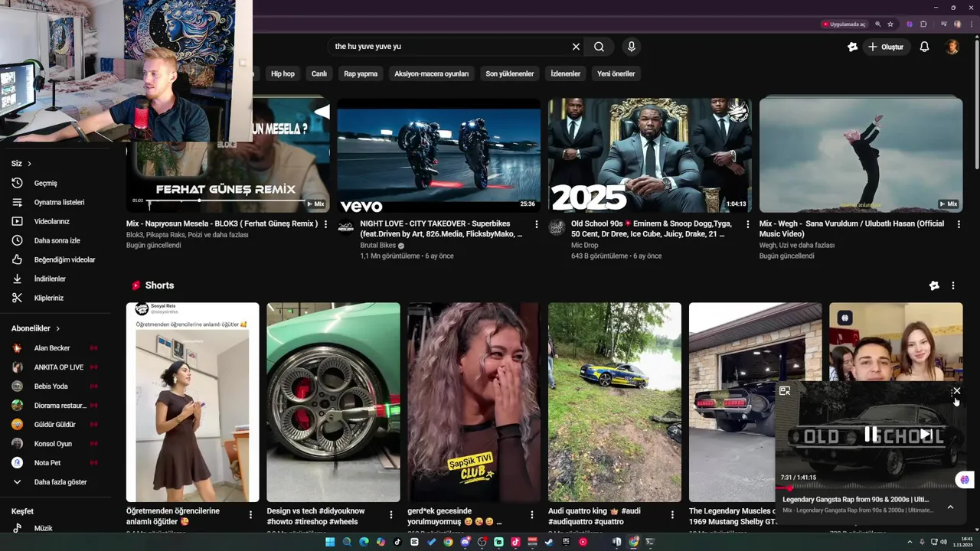This screenshot has width=980, height=551.
Task: Click the Shorts shelf sparkle icon
Action: tap(934, 285)
